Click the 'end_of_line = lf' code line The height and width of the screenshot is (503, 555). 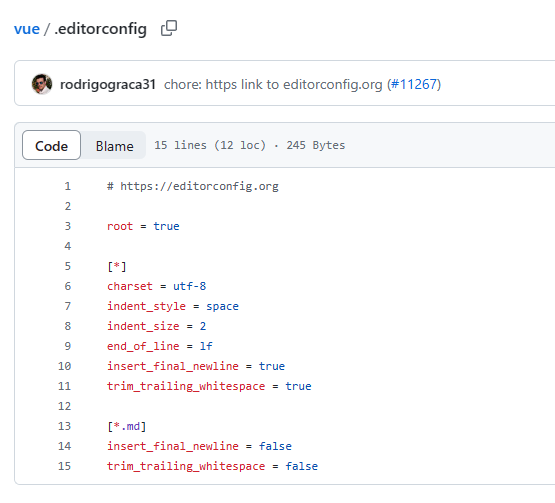(x=160, y=346)
